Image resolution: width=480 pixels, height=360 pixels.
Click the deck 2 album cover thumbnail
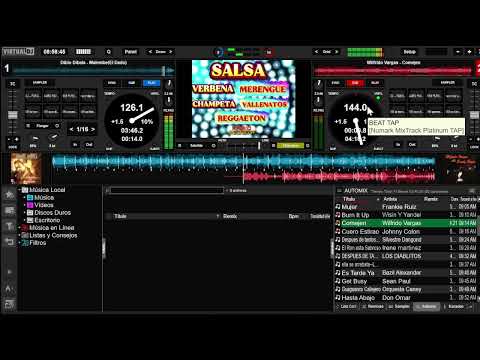pos(461,168)
